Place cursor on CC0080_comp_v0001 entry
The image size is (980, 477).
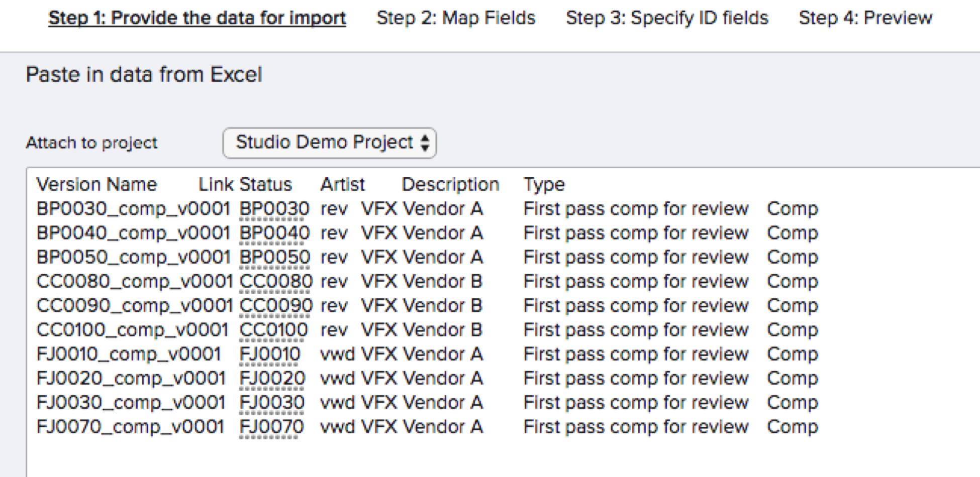[x=135, y=282]
